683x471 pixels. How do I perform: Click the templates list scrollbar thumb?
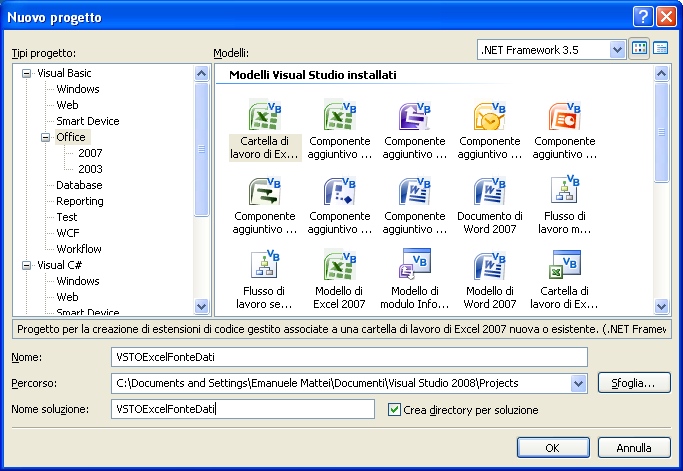click(x=661, y=132)
